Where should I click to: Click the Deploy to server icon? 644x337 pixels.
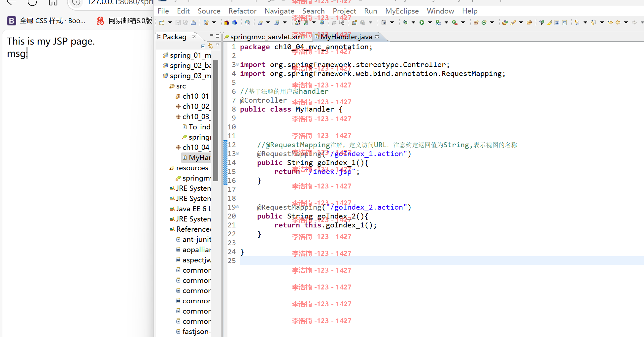click(x=298, y=22)
